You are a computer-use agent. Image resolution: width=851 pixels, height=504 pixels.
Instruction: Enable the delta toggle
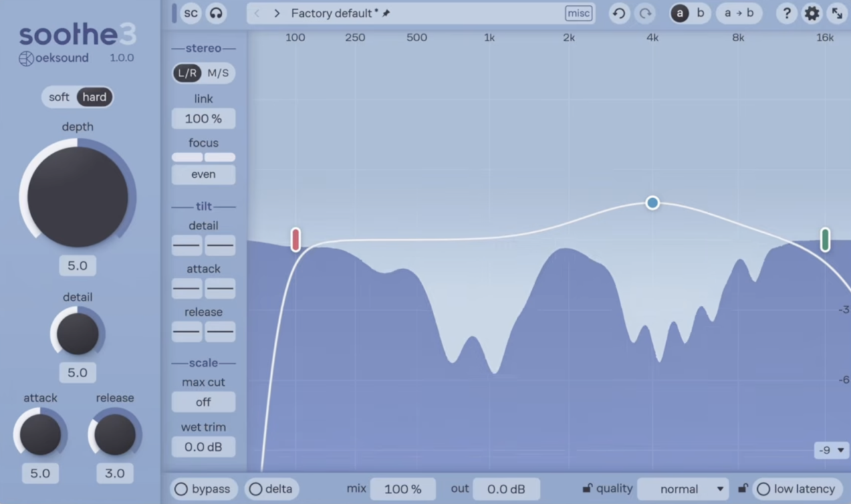pos(271,489)
